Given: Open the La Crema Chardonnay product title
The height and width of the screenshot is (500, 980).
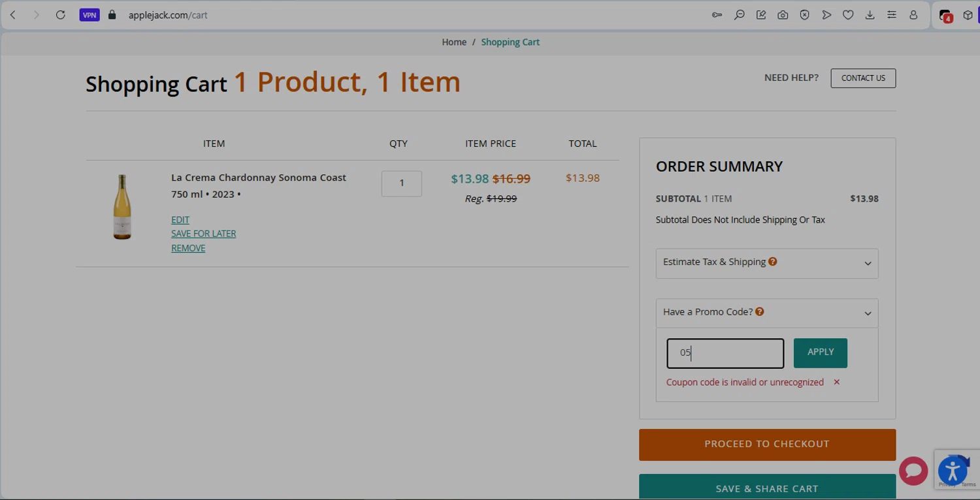Looking at the screenshot, I should coord(259,178).
